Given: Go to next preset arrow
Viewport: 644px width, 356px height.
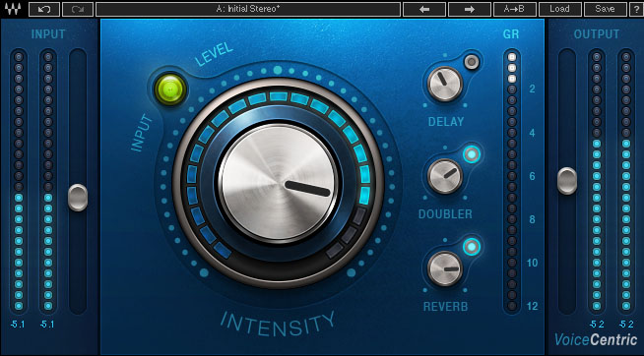Looking at the screenshot, I should [470, 9].
